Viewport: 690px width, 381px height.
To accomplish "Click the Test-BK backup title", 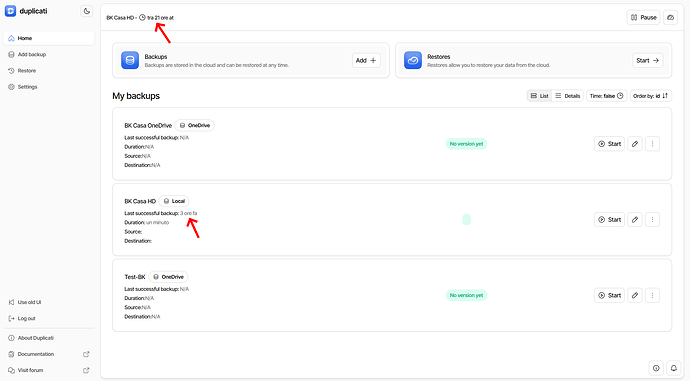I will click(135, 277).
